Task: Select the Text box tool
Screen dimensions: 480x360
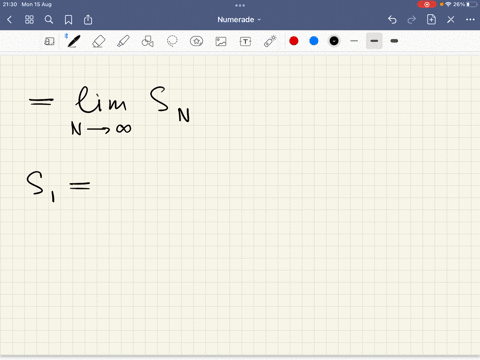Action: (x=245, y=41)
